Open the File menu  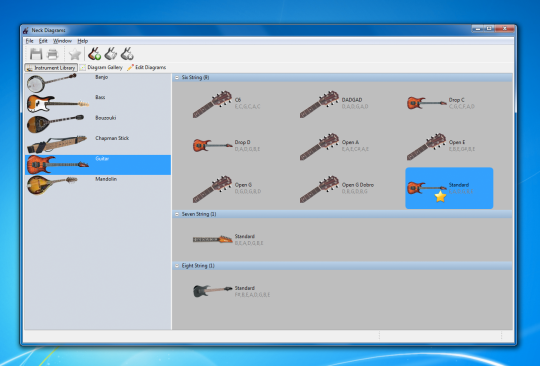tap(30, 41)
